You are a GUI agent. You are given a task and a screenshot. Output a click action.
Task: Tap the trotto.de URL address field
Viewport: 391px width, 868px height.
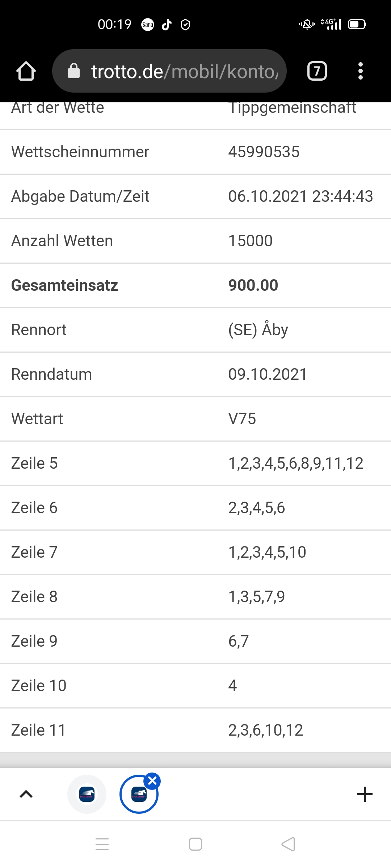(x=169, y=71)
